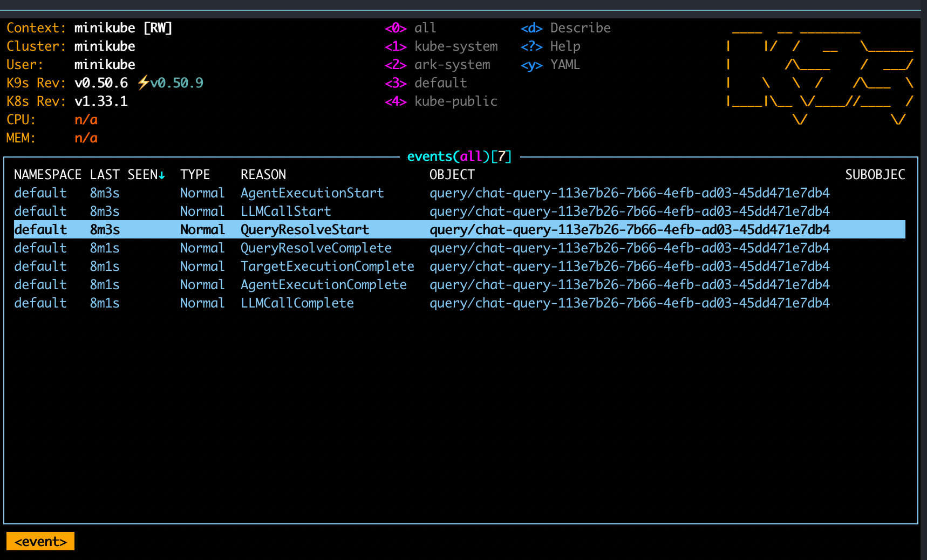Click the K8s Rev v1.33.1 value

pyautogui.click(x=101, y=101)
